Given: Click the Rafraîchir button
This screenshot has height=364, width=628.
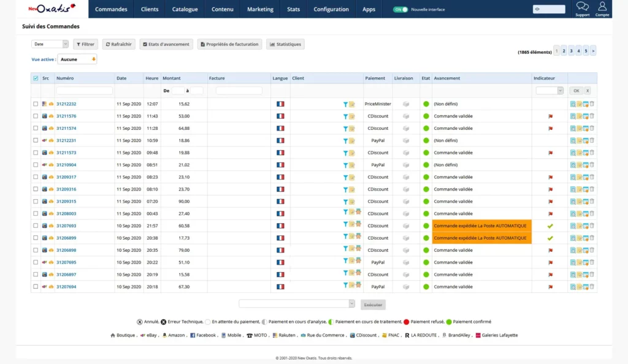Looking at the screenshot, I should (118, 44).
